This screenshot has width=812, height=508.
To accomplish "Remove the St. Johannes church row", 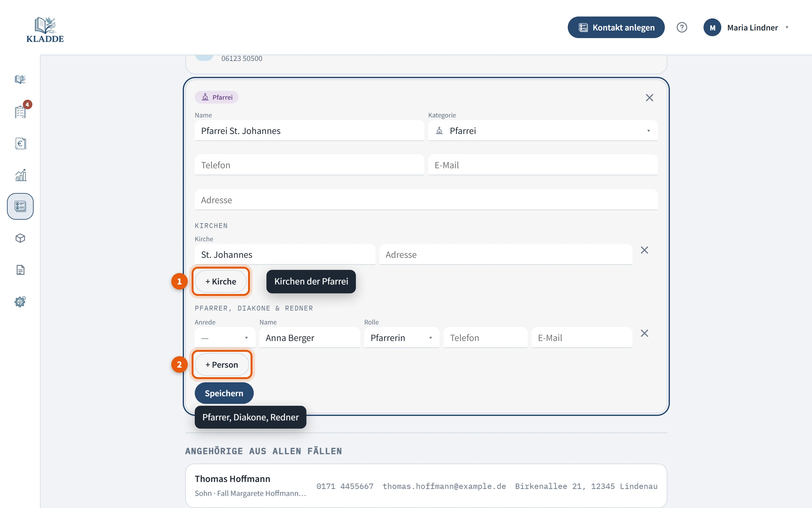I will point(644,250).
